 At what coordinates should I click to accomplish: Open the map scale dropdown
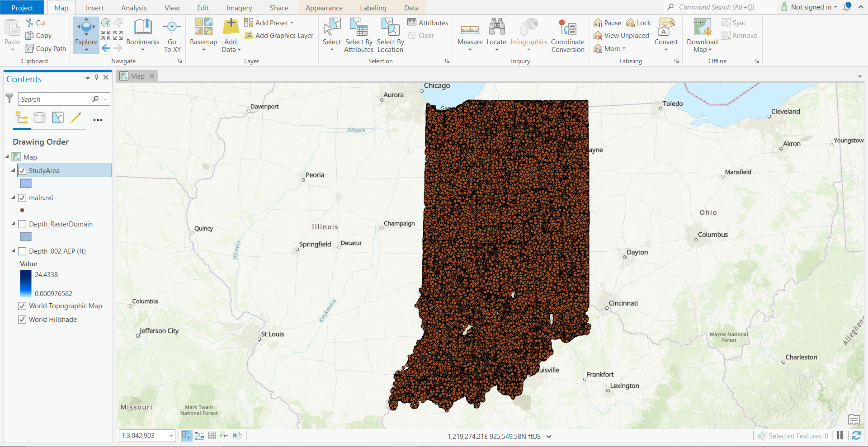point(171,436)
